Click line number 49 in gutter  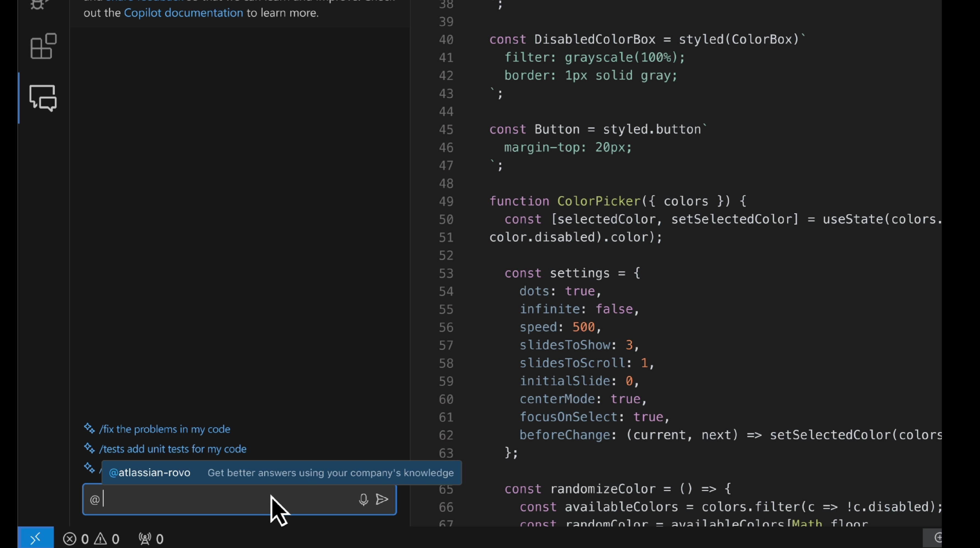[446, 201]
